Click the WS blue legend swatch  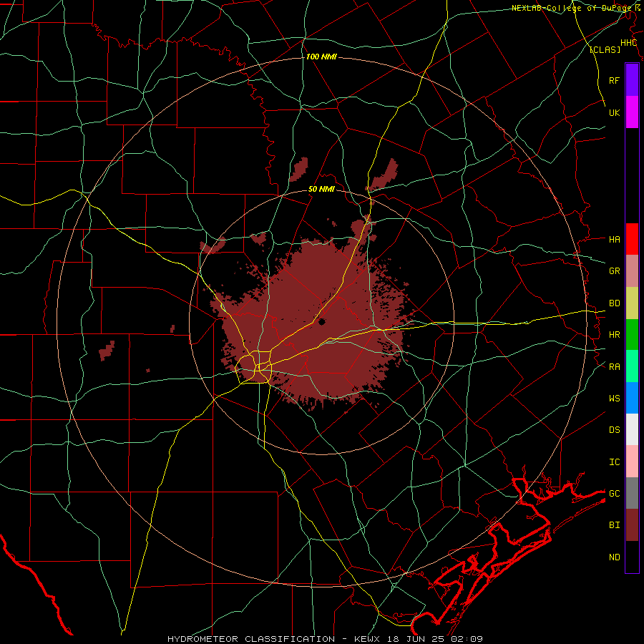[x=632, y=398]
